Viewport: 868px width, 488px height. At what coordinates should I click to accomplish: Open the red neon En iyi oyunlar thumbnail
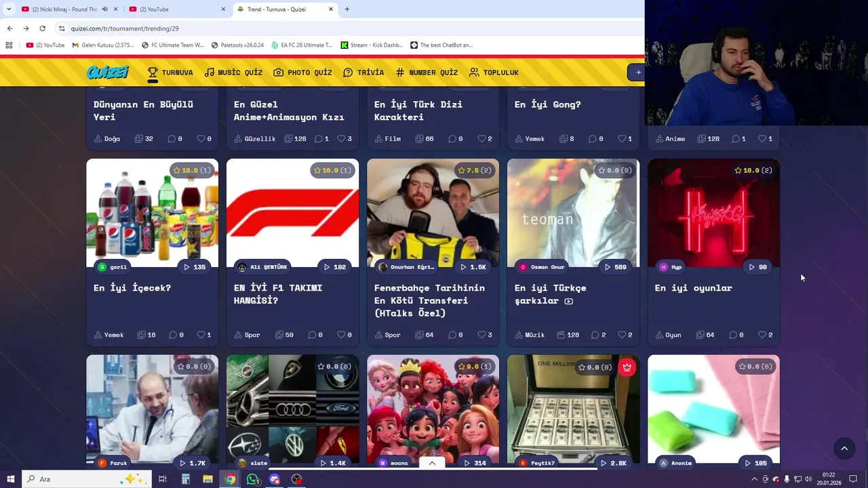713,213
